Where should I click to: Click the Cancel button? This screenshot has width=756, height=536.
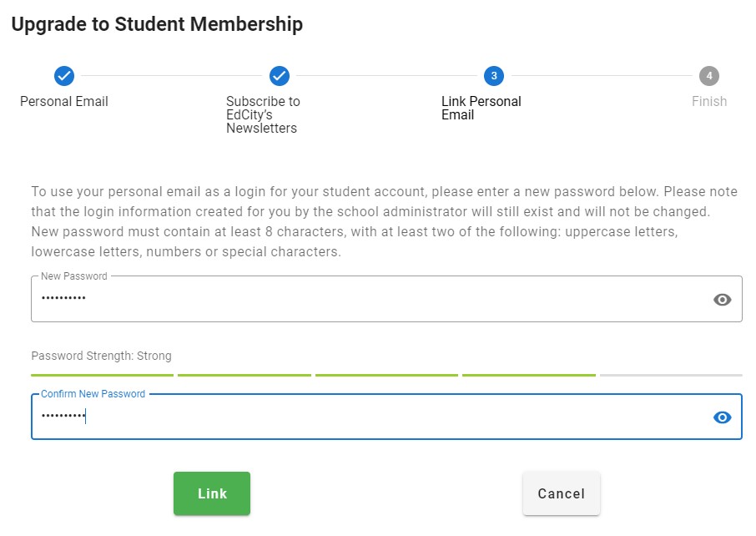(x=561, y=493)
